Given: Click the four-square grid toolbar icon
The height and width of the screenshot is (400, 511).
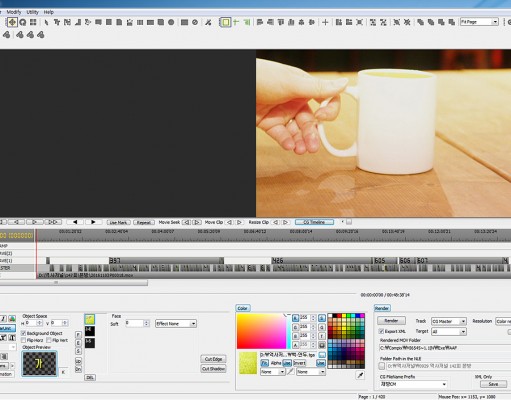Looking at the screenshot, I should pyautogui.click(x=33, y=22).
